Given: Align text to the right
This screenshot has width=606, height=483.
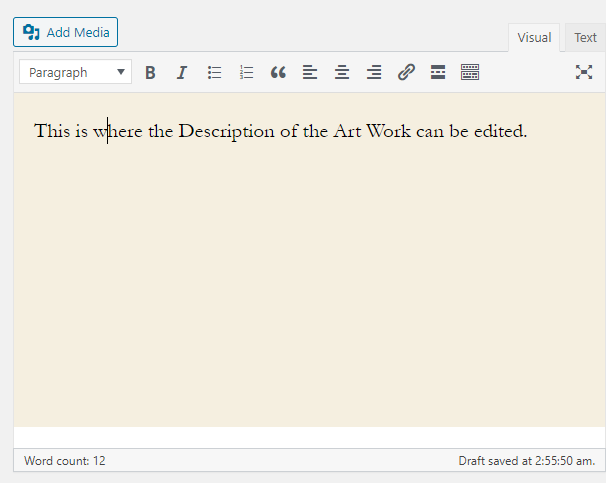Looking at the screenshot, I should coord(374,72).
